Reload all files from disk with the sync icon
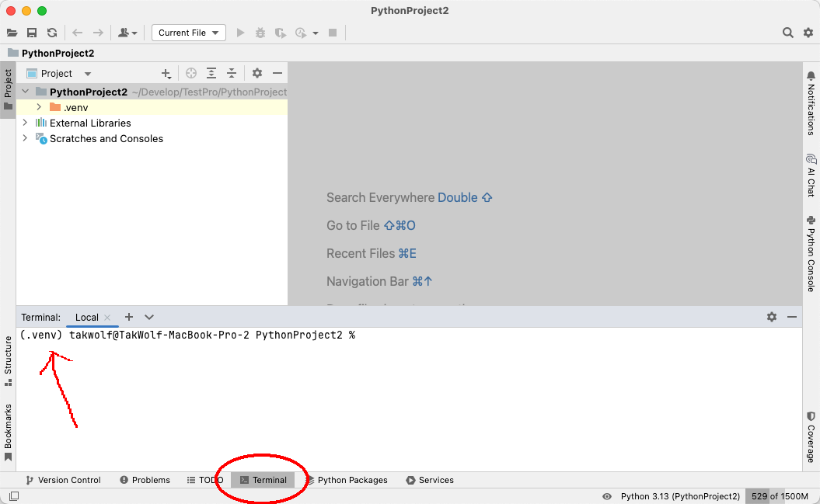Image resolution: width=820 pixels, height=504 pixels. tap(52, 33)
